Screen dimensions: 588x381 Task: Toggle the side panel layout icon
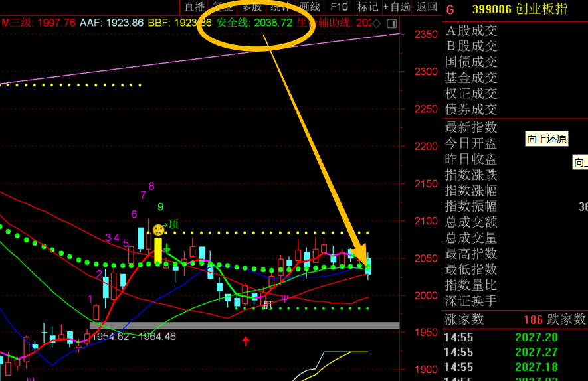click(x=392, y=24)
